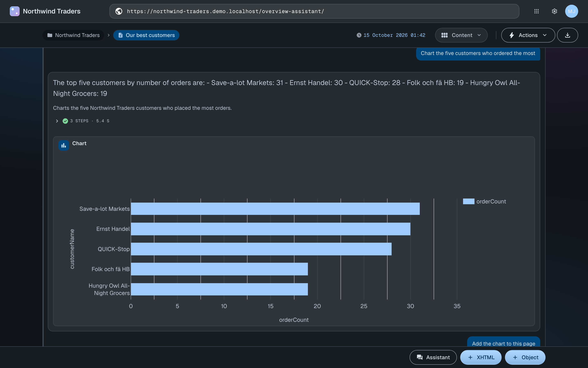Add an XHTML block
Screen dimensions: 588x368
(481, 357)
